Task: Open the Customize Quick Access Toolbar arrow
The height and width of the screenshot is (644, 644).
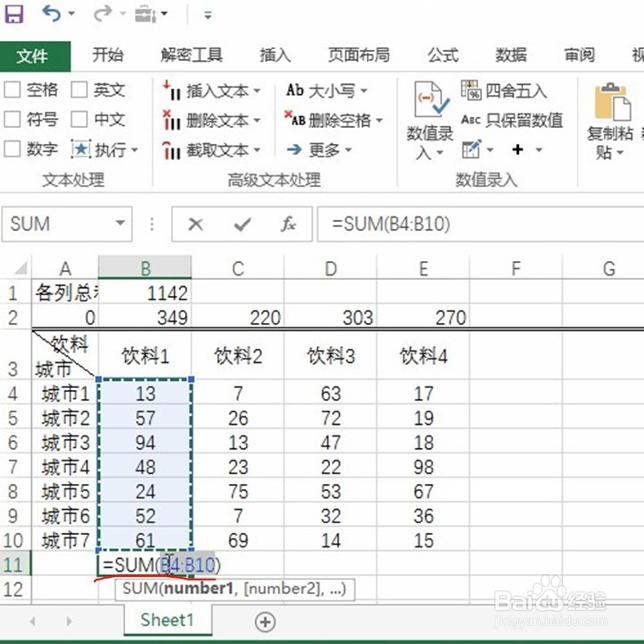Action: click(208, 15)
